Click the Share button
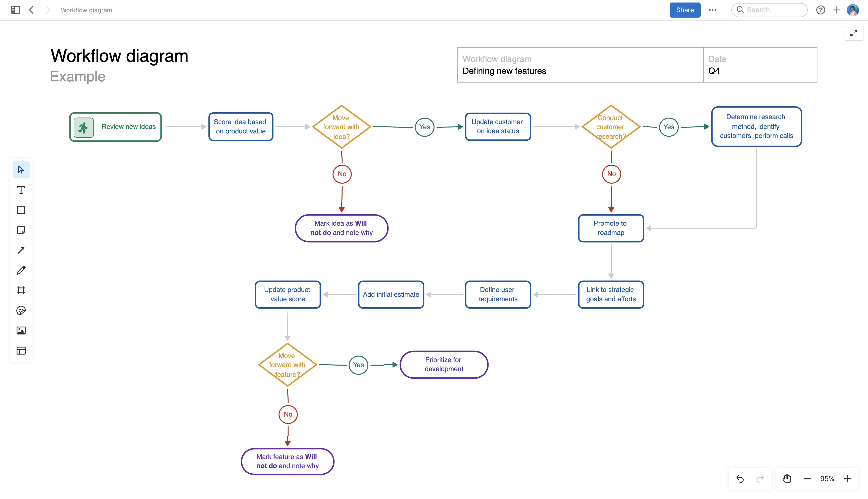 click(685, 10)
